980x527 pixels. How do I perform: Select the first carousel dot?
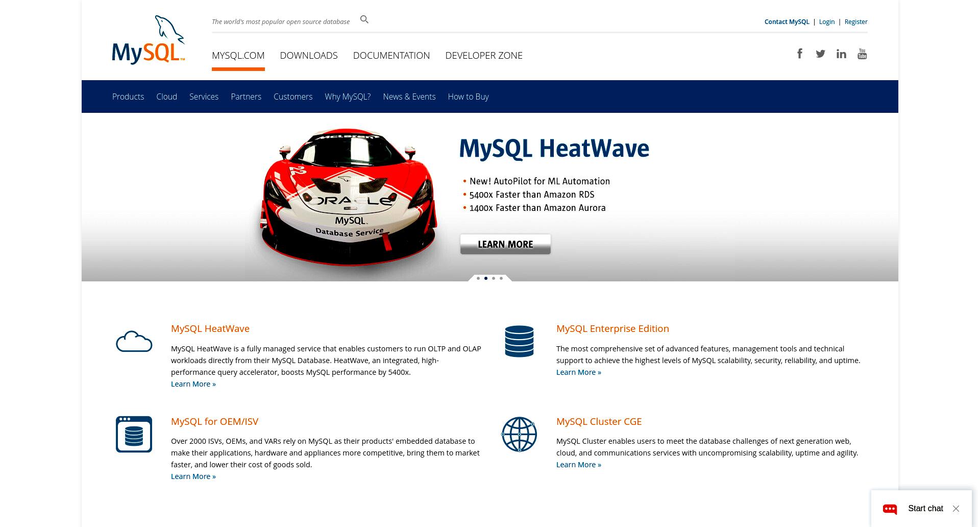coord(478,278)
